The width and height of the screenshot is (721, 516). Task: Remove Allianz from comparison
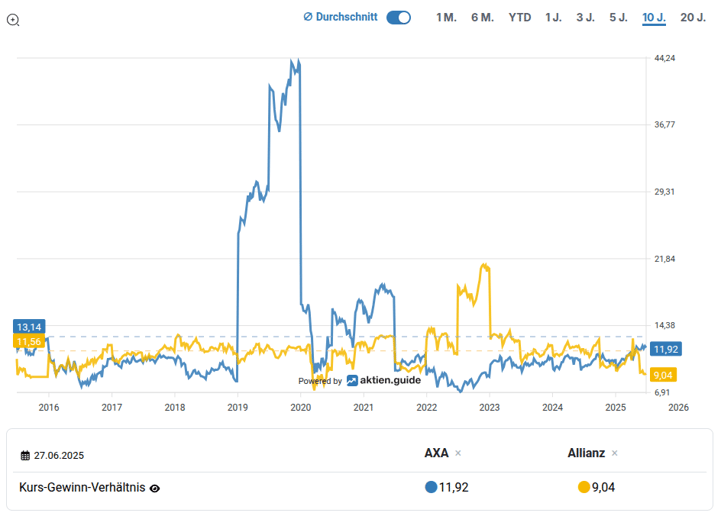[614, 453]
